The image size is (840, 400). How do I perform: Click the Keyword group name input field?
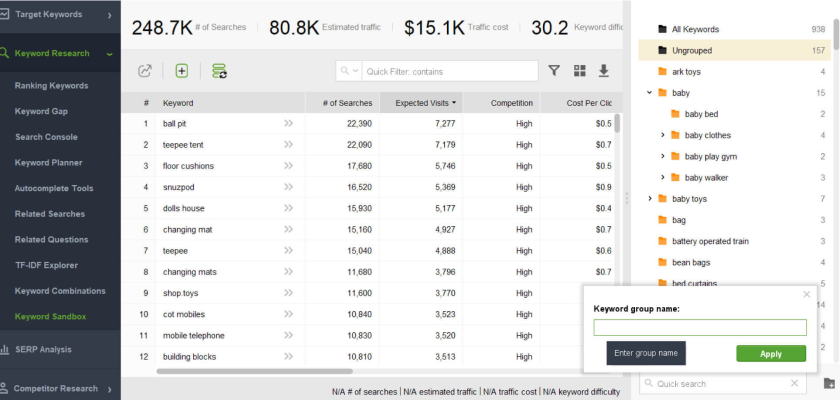pos(700,327)
